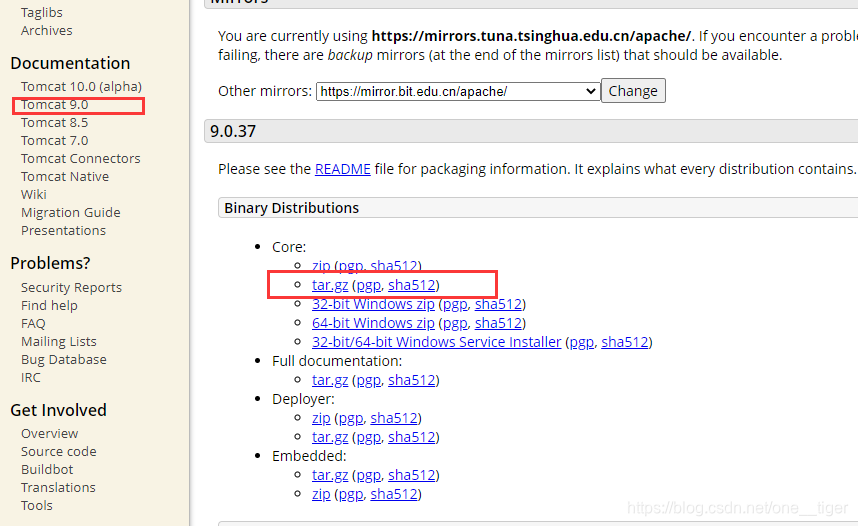The image size is (858, 526).
Task: Expand the Other mirrors dropdown
Action: (x=458, y=91)
